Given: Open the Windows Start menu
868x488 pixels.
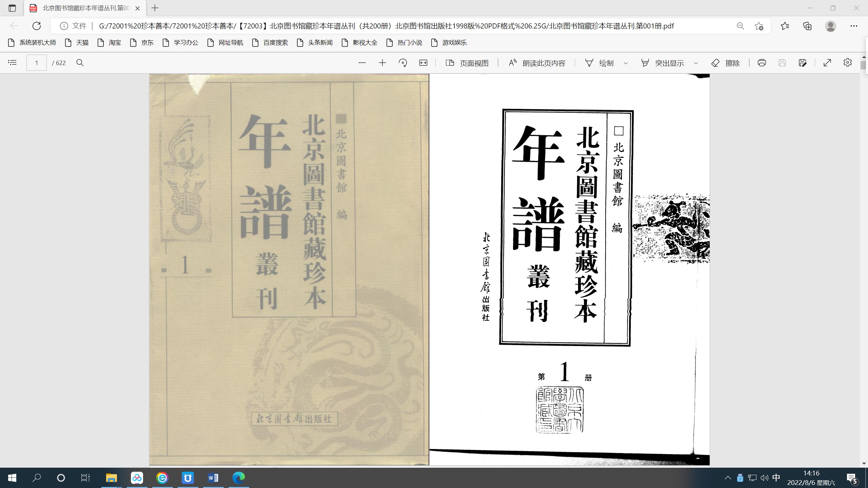Looking at the screenshot, I should point(12,478).
